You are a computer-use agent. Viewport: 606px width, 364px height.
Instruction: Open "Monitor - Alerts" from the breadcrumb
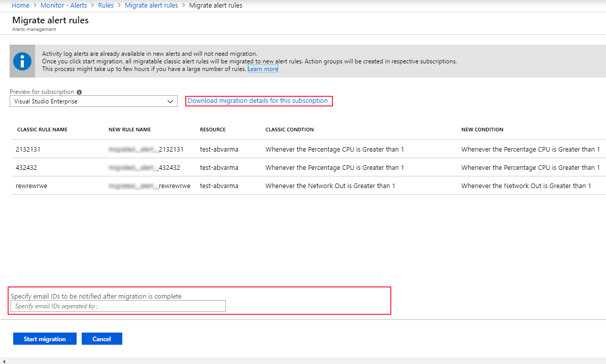pyautogui.click(x=63, y=5)
